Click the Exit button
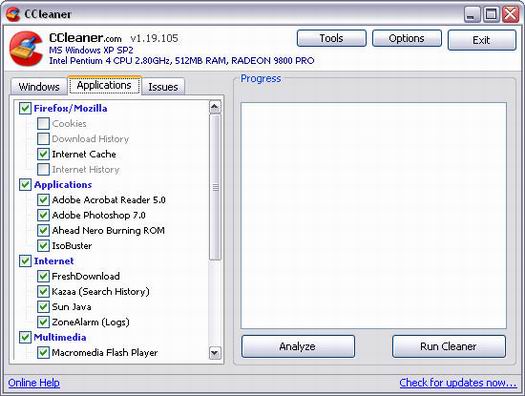Viewport: 525px width, 396px height. point(482,40)
